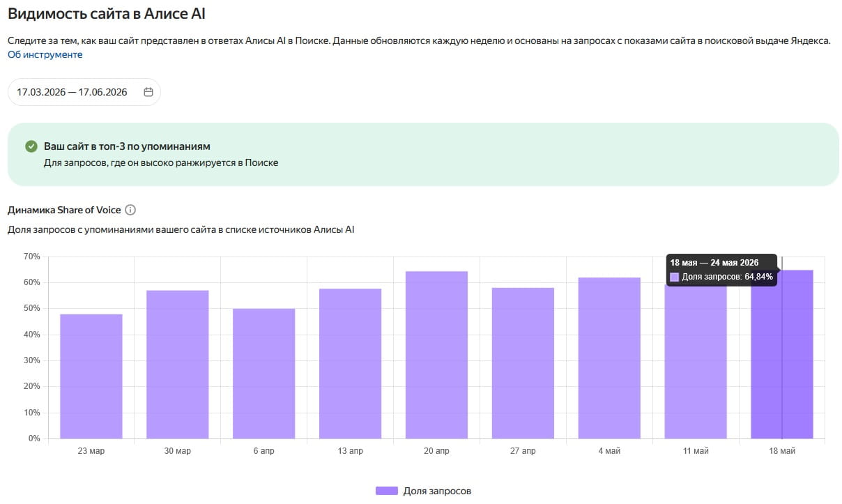Click the 0% y-axis label

[x=34, y=438]
